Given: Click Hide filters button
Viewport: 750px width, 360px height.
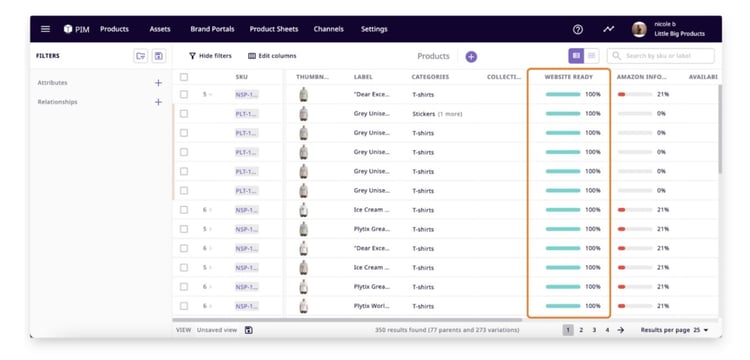Looking at the screenshot, I should click(x=210, y=56).
